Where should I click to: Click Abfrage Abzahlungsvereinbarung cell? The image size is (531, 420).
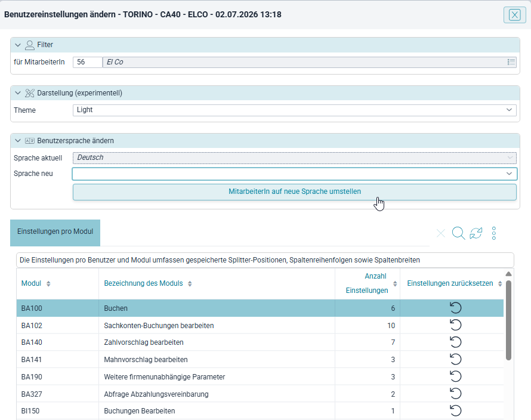pyautogui.click(x=217, y=394)
